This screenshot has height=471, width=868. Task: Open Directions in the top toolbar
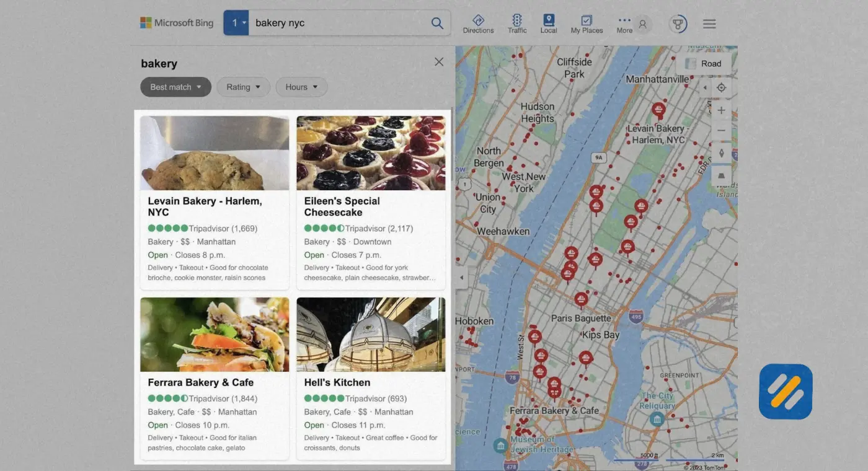478,24
